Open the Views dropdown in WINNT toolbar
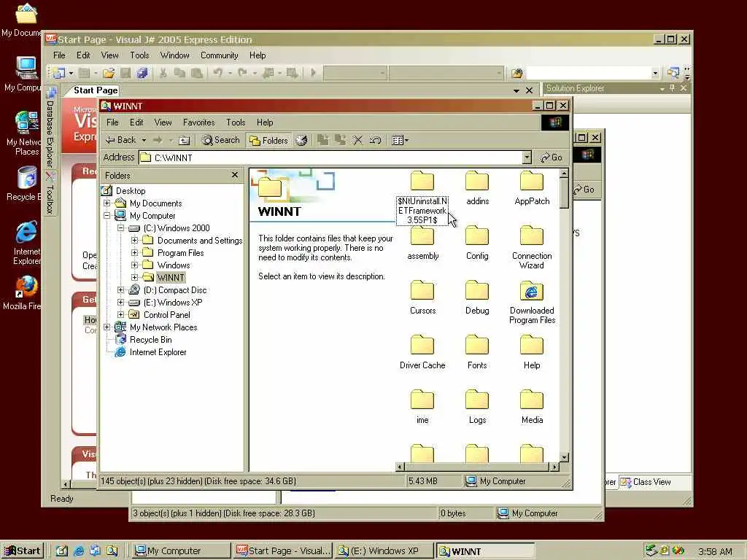 (400, 140)
